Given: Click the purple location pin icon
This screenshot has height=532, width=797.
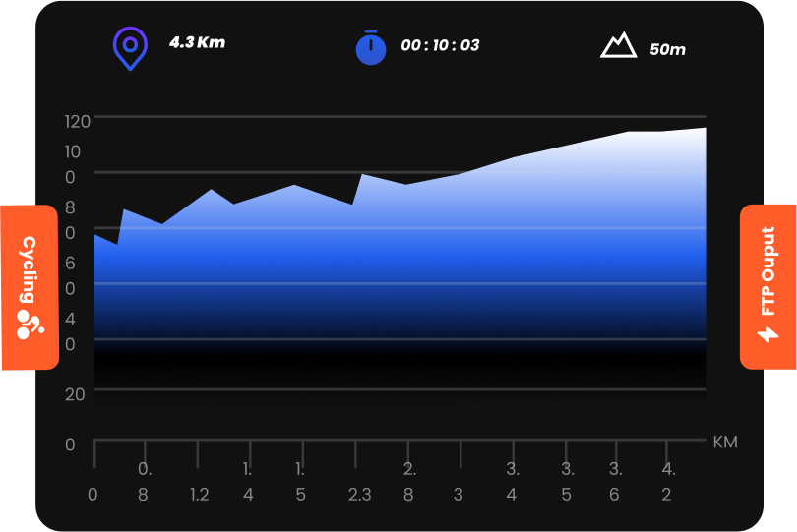Looking at the screenshot, I should [x=130, y=47].
